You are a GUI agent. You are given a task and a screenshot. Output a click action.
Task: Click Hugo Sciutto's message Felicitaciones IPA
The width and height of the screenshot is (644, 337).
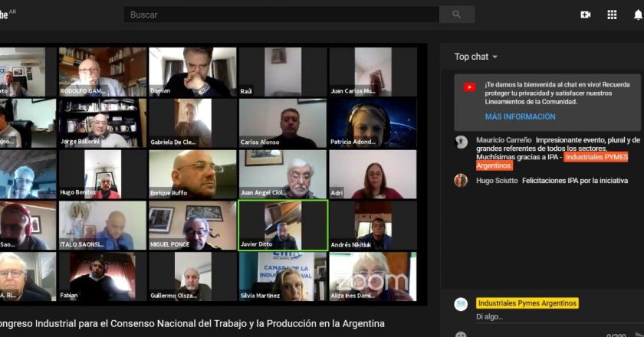[575, 181]
